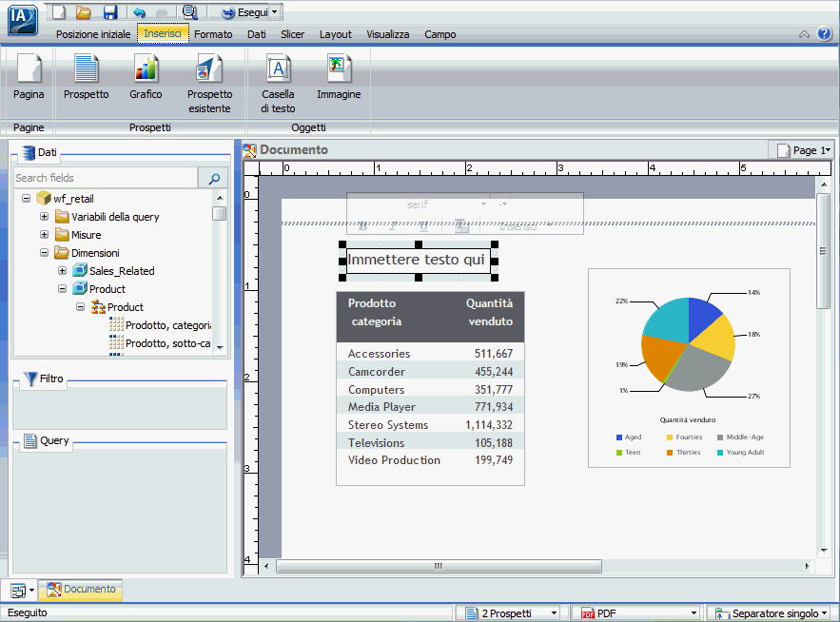Open a file with the folder icon
Screen dimensions: 840x622
pos(83,11)
